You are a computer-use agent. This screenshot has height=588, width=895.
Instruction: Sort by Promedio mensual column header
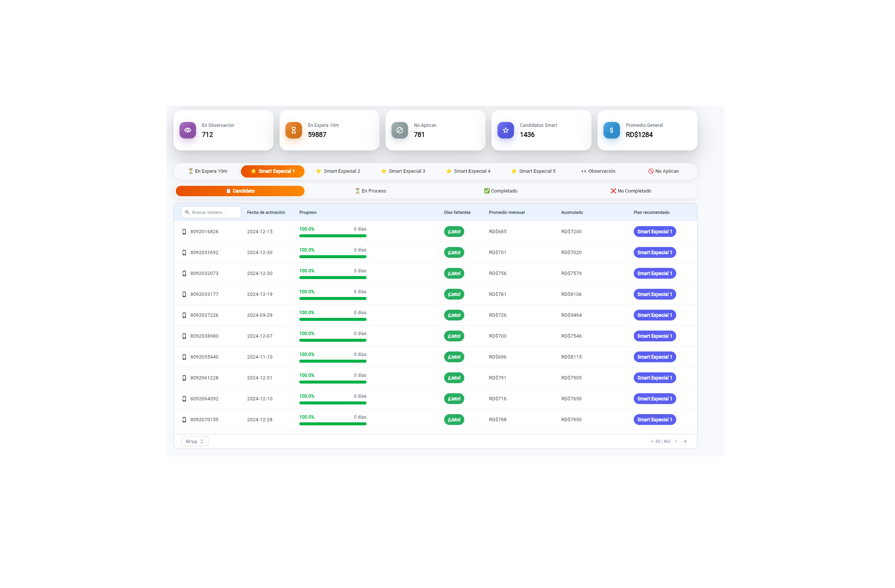506,212
